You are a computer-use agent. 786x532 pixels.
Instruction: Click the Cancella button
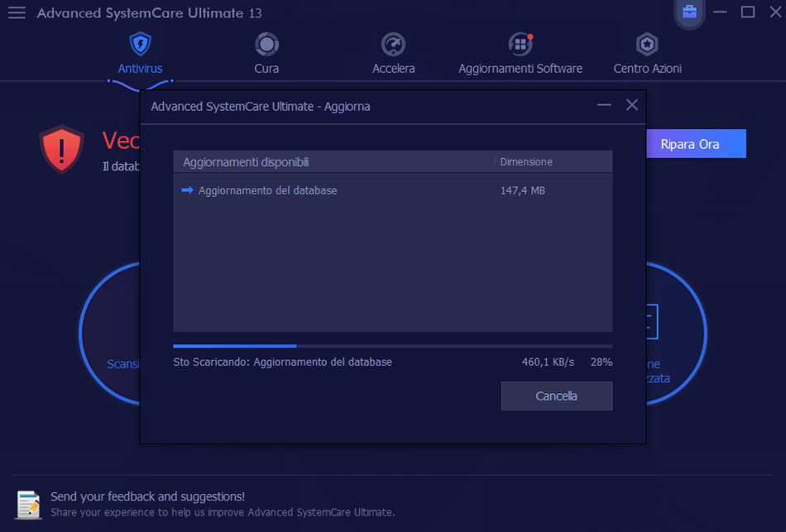tap(557, 396)
